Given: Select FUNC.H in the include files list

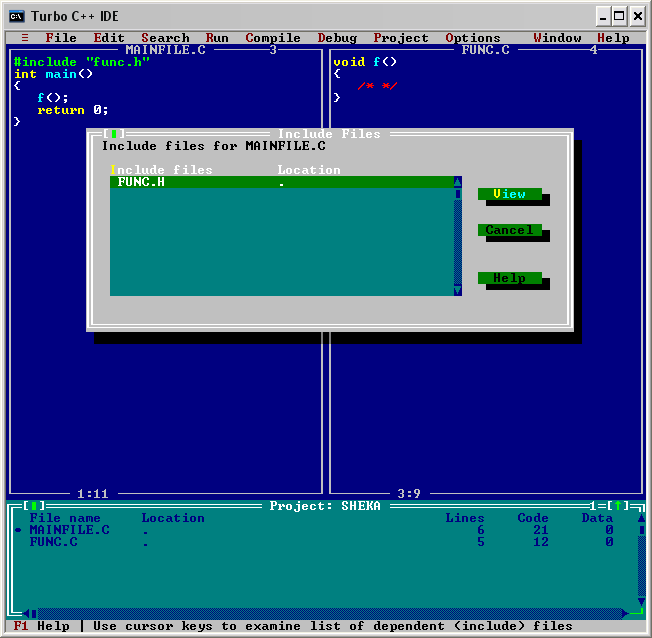Looking at the screenshot, I should (141, 182).
